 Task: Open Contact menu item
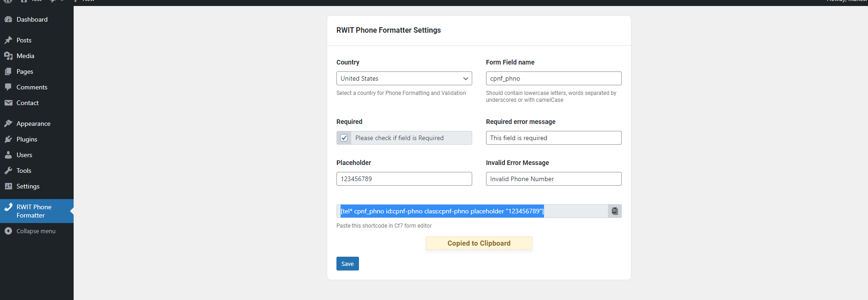coord(37,103)
